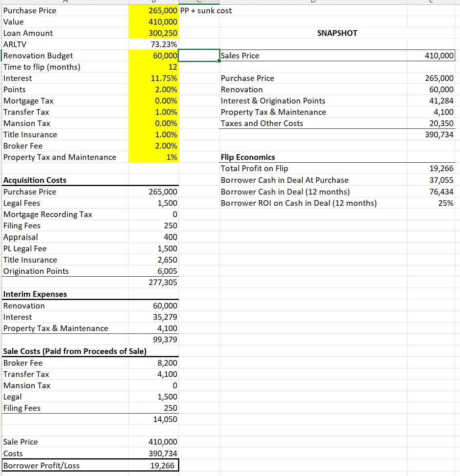Click the acquisition subtotal 277,305
The height and width of the screenshot is (476, 460).
click(x=153, y=282)
